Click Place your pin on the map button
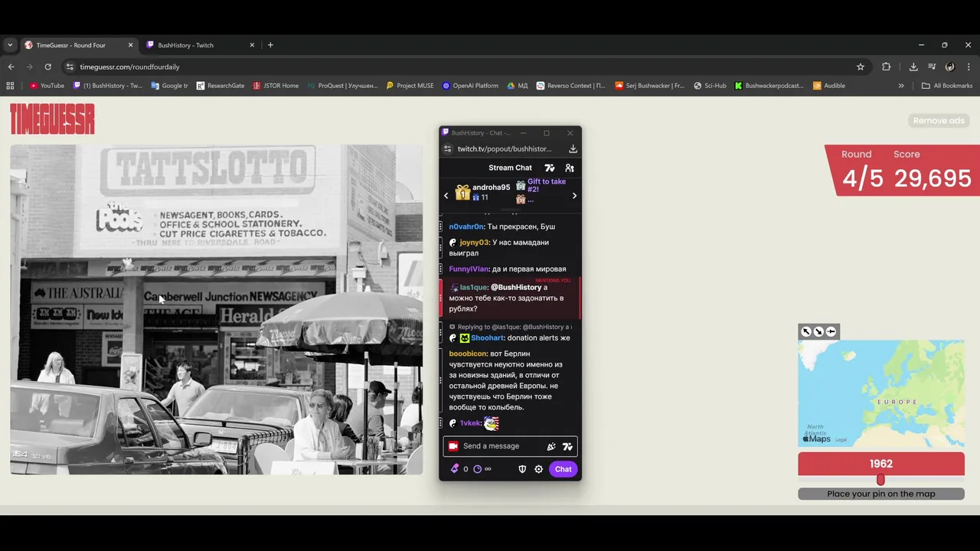The width and height of the screenshot is (980, 551). (x=881, y=494)
